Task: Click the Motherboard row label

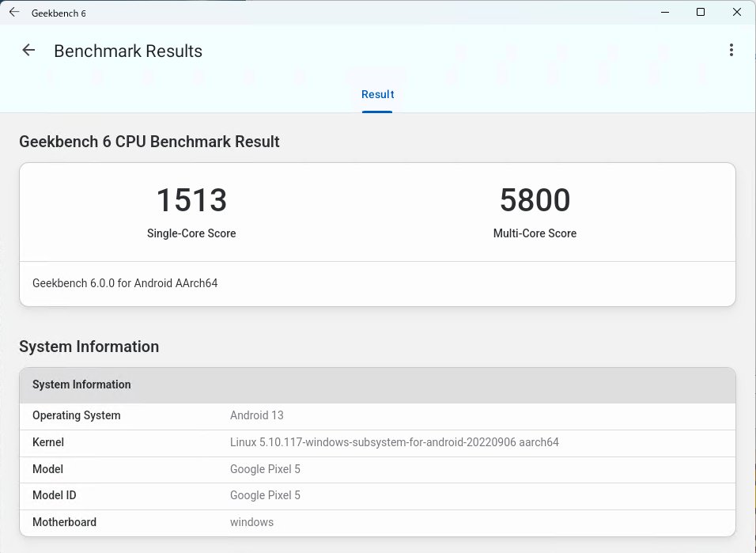Action: (64, 522)
